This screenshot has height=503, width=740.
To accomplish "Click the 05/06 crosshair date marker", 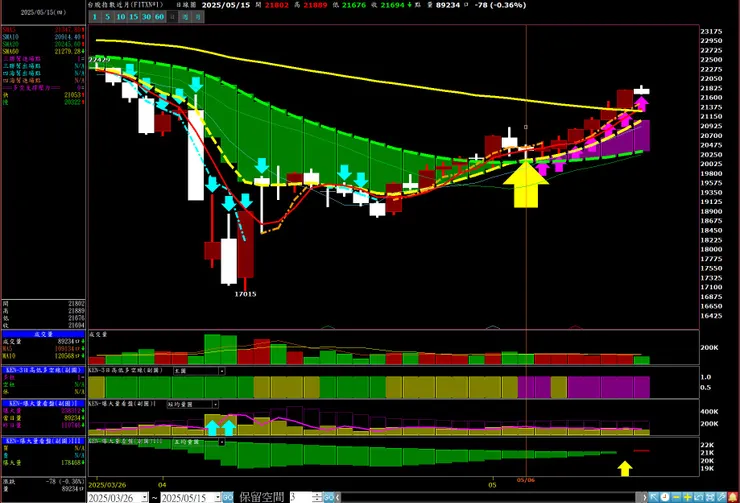I will (525, 480).
